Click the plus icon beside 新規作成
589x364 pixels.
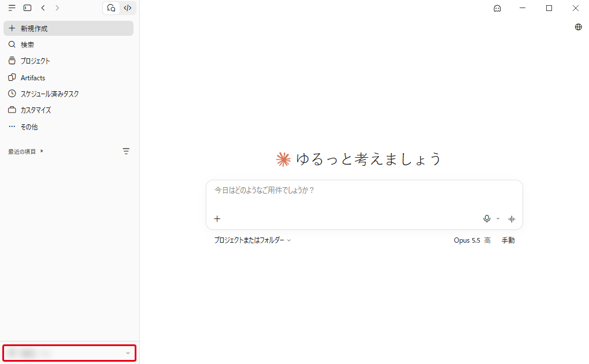[x=12, y=28]
